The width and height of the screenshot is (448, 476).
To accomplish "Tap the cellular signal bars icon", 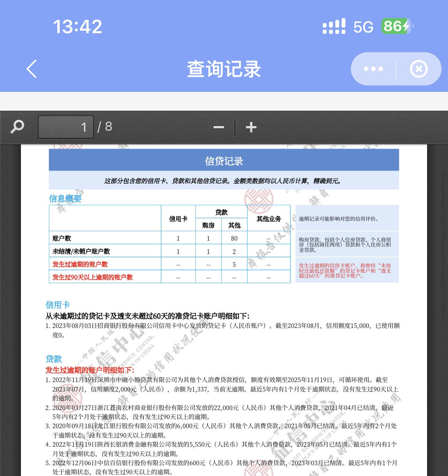I will (x=334, y=26).
